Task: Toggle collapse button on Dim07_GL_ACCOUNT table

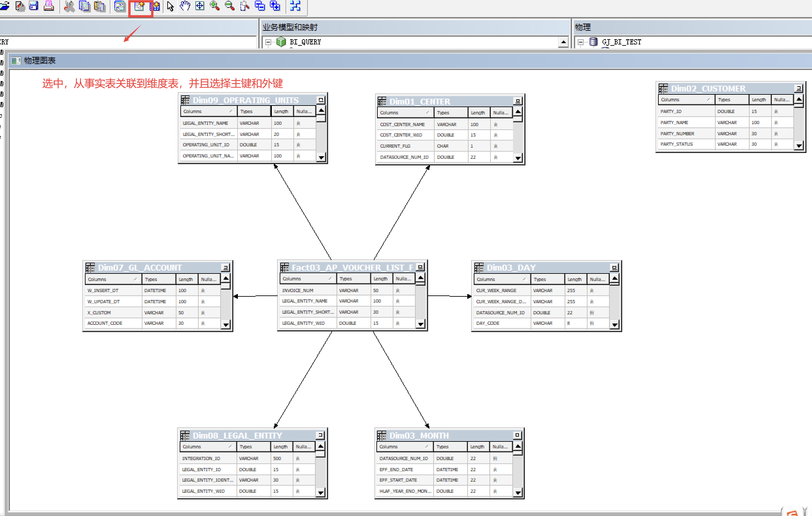Action: click(x=225, y=267)
